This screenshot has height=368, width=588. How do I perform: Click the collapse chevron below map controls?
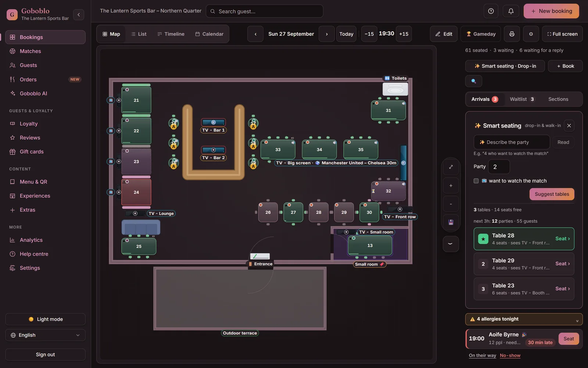[x=451, y=244]
